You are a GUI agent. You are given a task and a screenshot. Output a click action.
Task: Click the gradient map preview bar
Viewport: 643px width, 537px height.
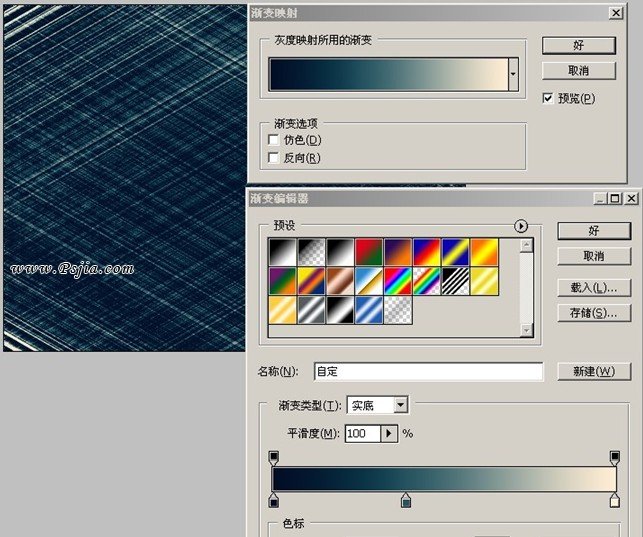point(388,74)
